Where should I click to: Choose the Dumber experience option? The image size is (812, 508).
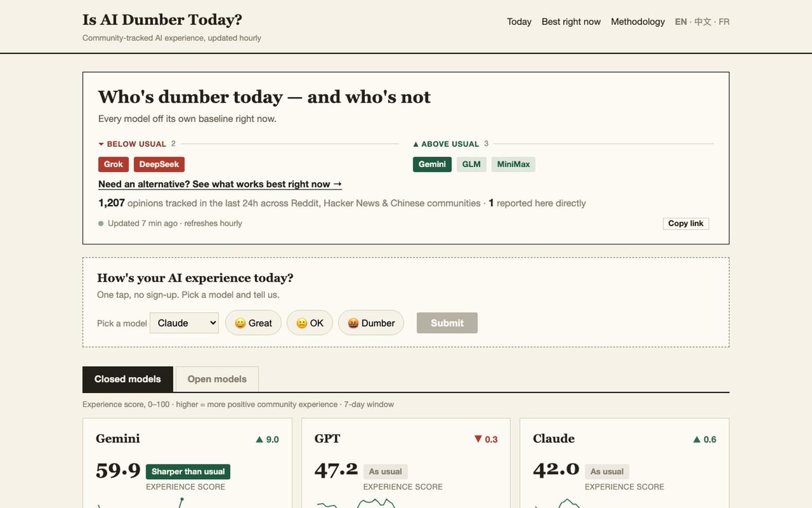[371, 323]
